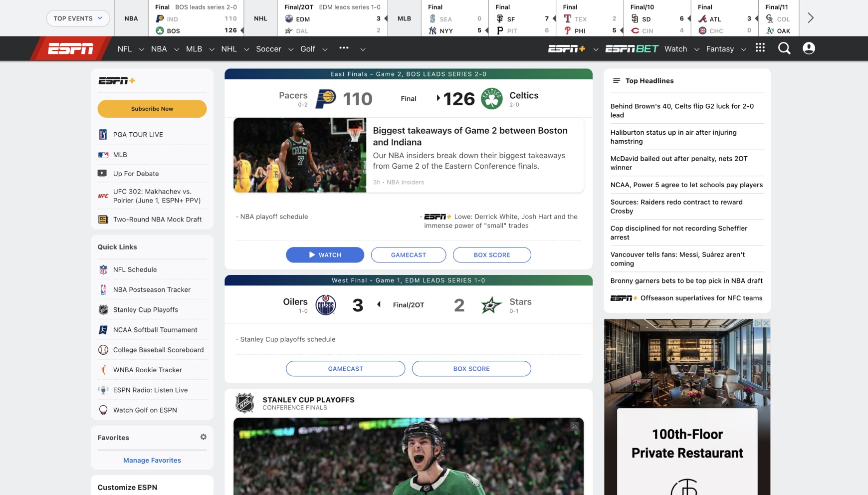The width and height of the screenshot is (868, 495).
Task: Click the ESPN BET logo
Action: click(x=632, y=49)
